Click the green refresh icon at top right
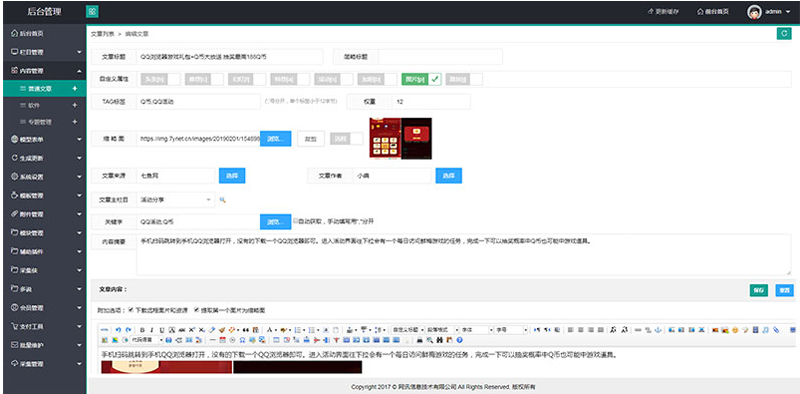Screen dimensions: 800x394 (x=784, y=33)
